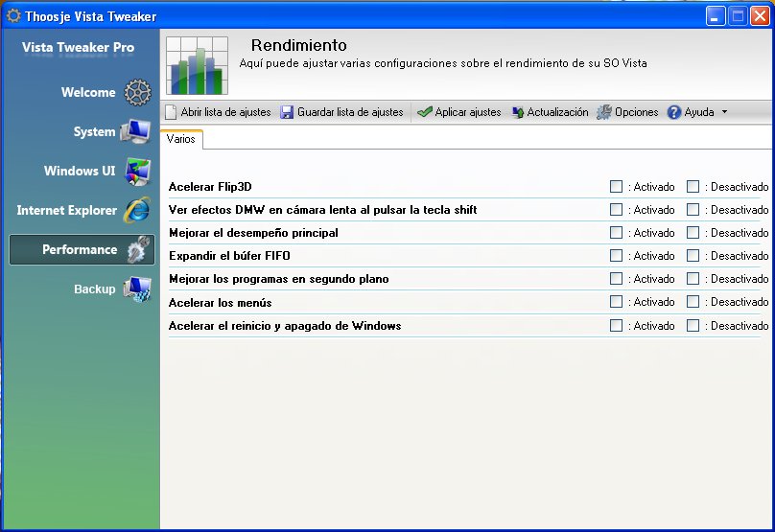This screenshot has height=532, width=775.
Task: Check Desactivado for Acelerar los menús
Action: pos(693,301)
